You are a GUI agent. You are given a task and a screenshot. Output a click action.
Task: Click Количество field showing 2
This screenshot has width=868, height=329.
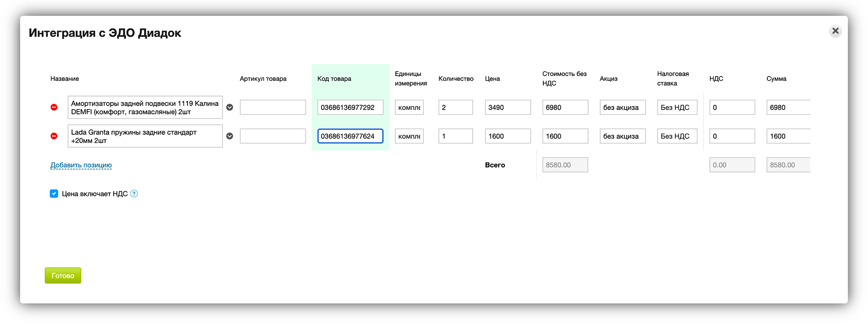click(455, 107)
